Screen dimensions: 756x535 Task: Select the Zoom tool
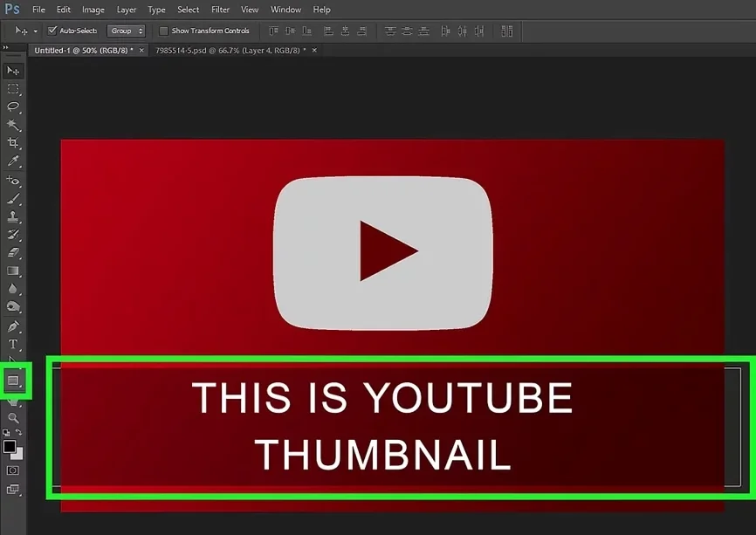click(13, 418)
